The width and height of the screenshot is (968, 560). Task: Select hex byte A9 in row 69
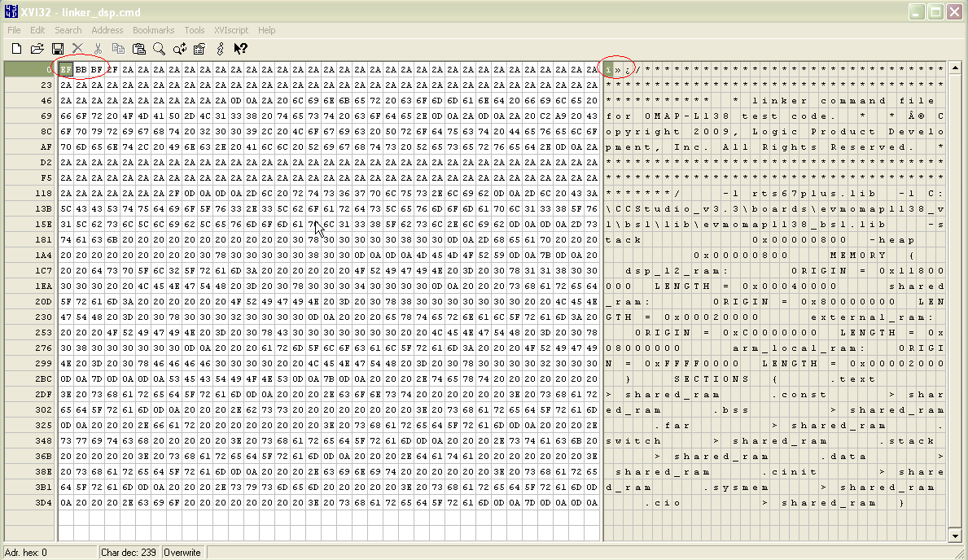(561, 116)
